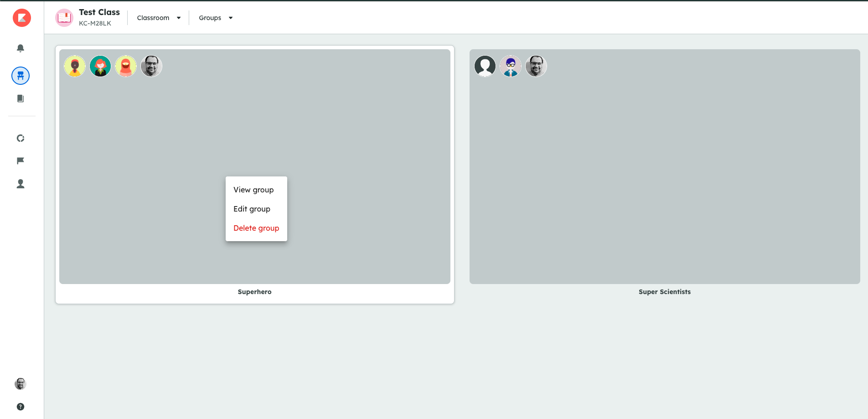Open the Classroom dropdown
The height and width of the screenshot is (419, 868).
[x=159, y=18]
